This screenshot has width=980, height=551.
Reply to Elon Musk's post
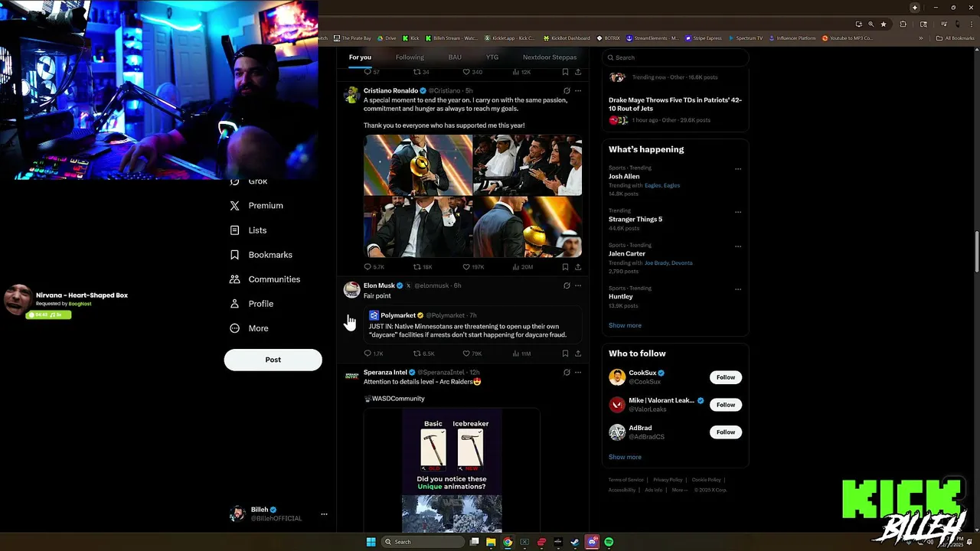pos(374,354)
